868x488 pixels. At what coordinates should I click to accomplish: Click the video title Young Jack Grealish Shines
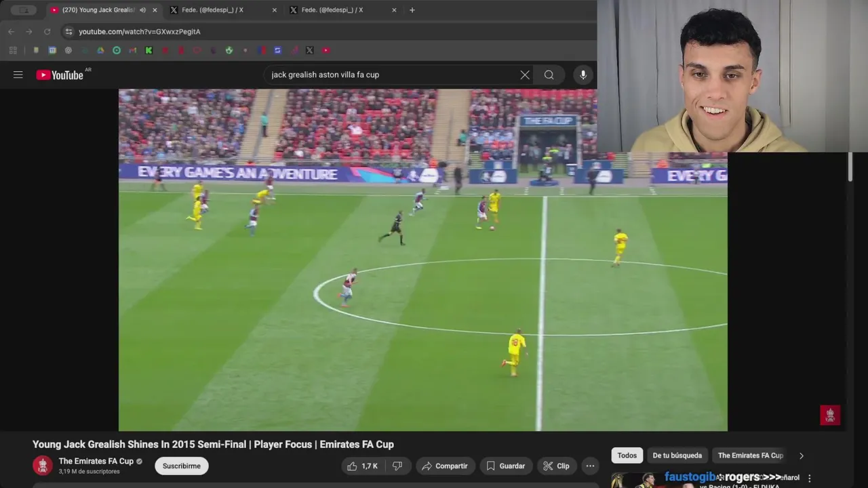point(213,445)
